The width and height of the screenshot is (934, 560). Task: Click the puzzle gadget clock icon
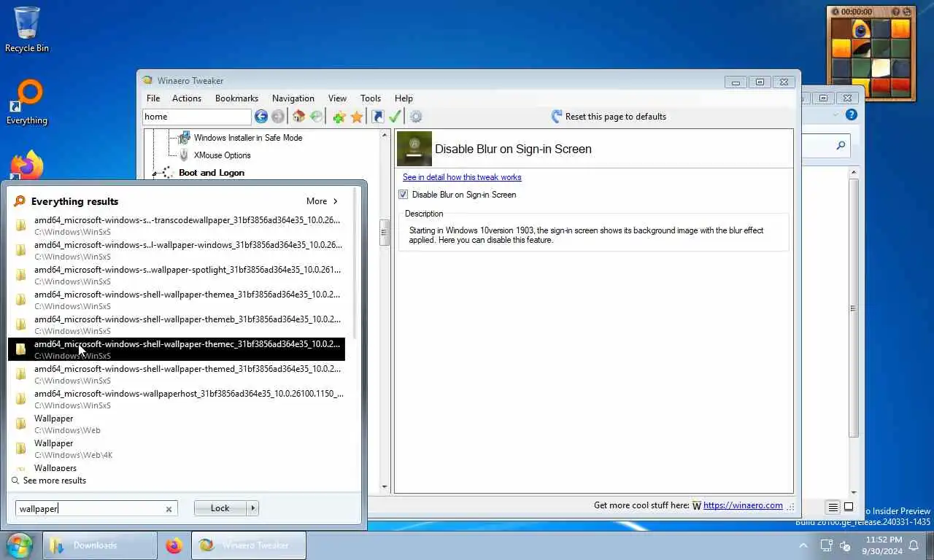click(835, 12)
